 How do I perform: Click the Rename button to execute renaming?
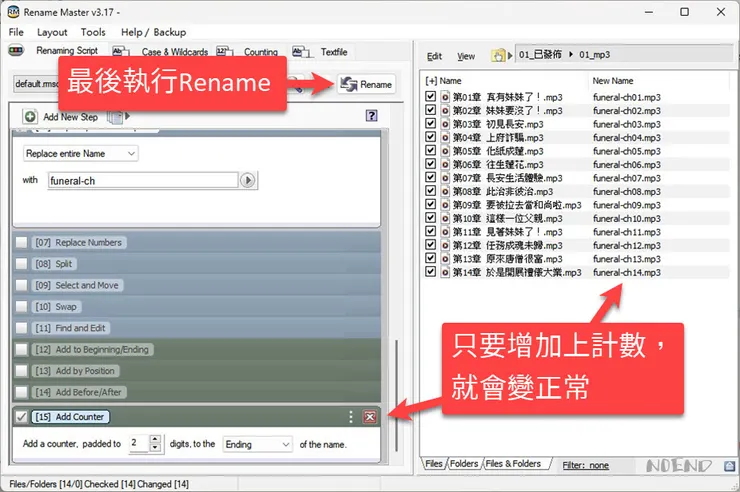point(366,84)
